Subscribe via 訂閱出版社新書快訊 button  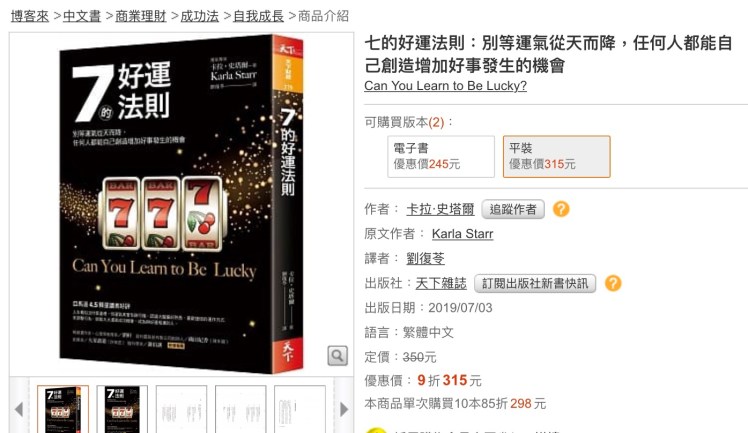point(535,284)
